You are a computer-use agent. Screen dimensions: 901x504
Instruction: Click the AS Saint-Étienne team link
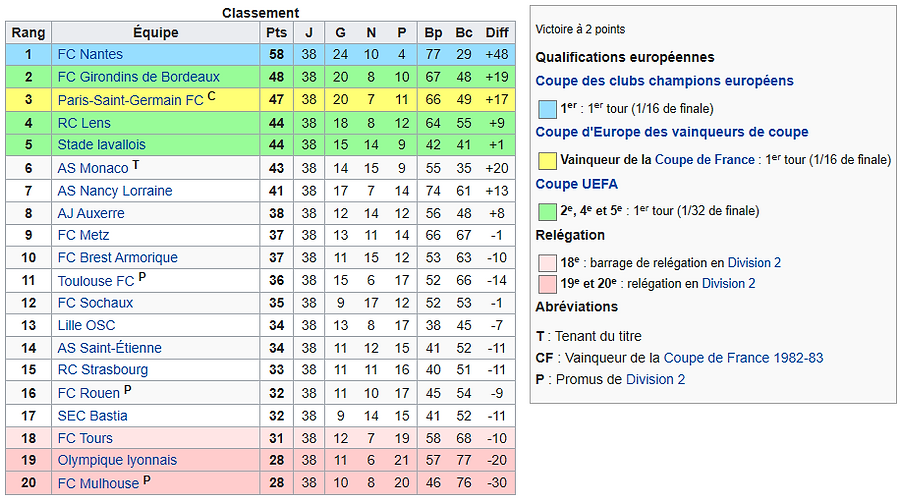pyautogui.click(x=109, y=348)
